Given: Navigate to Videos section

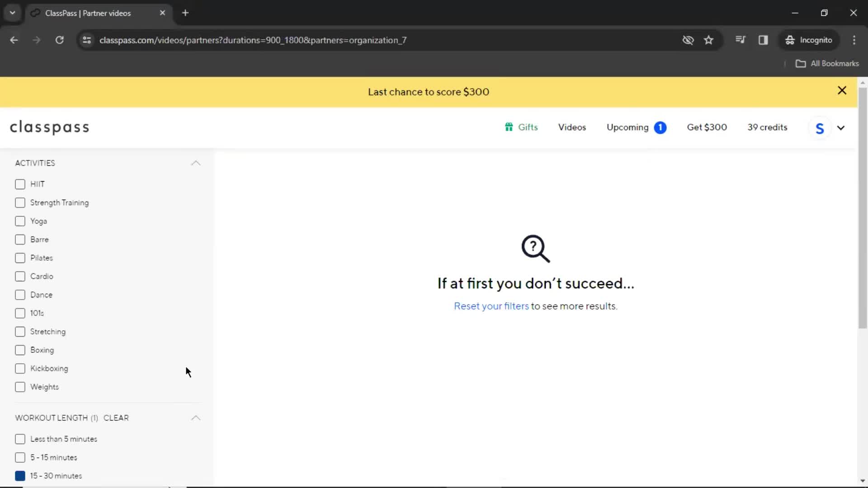Looking at the screenshot, I should (x=572, y=127).
